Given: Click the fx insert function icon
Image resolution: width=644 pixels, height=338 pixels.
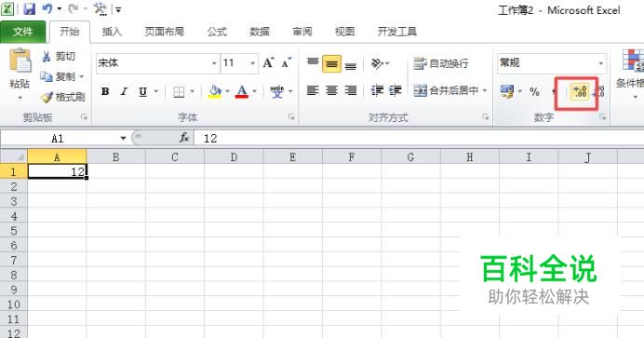Looking at the screenshot, I should pyautogui.click(x=184, y=138).
